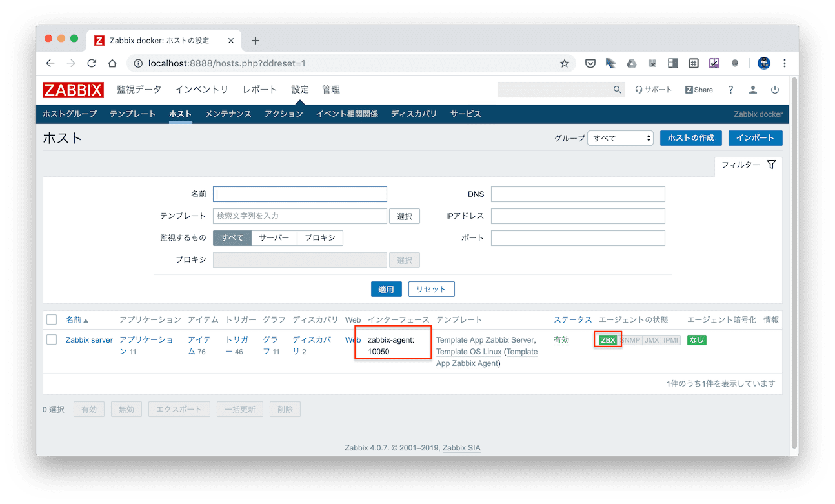Open the サポート support link
The width and height of the screenshot is (835, 504).
(x=654, y=90)
